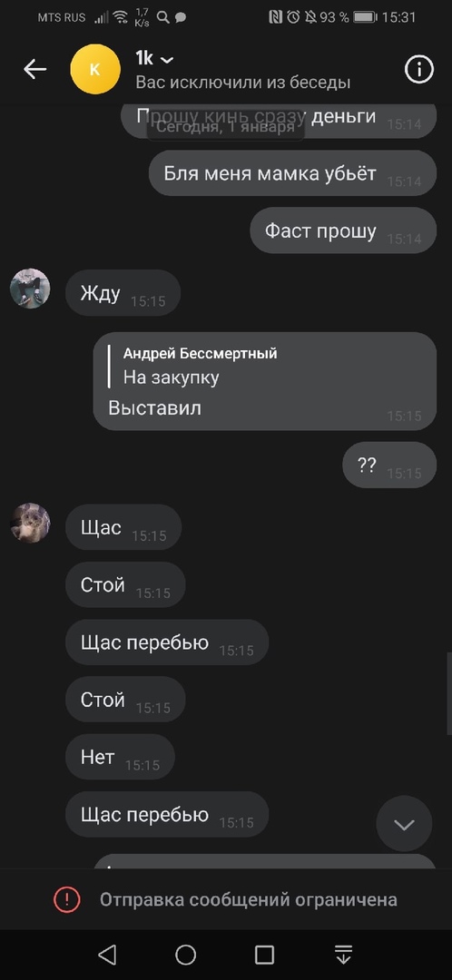Screen dimensions: 452x980
Task: Select the message Бля меня мамка убьёт
Action: [x=292, y=173]
